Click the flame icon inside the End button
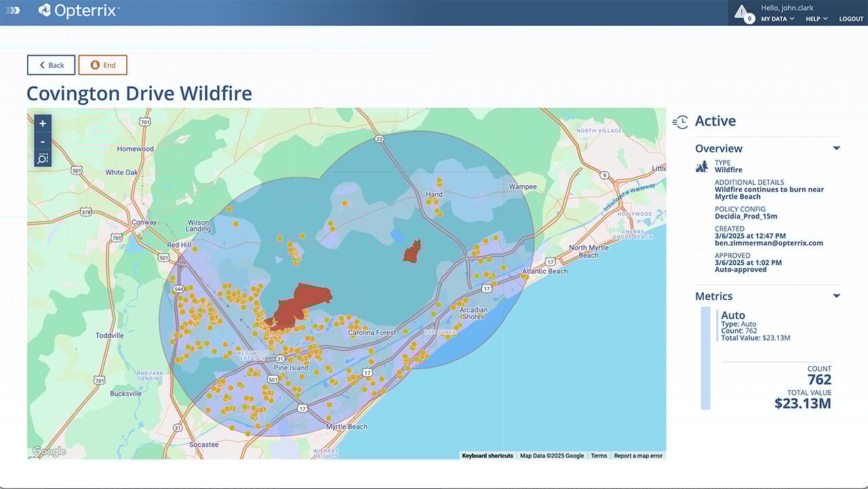The height and width of the screenshot is (489, 868). (94, 64)
